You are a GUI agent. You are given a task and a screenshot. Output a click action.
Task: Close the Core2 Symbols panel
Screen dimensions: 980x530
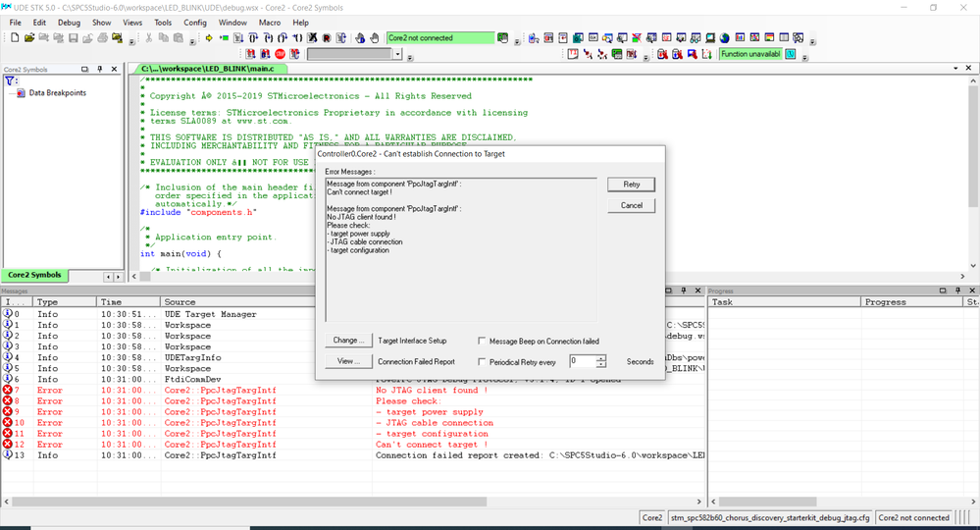115,69
